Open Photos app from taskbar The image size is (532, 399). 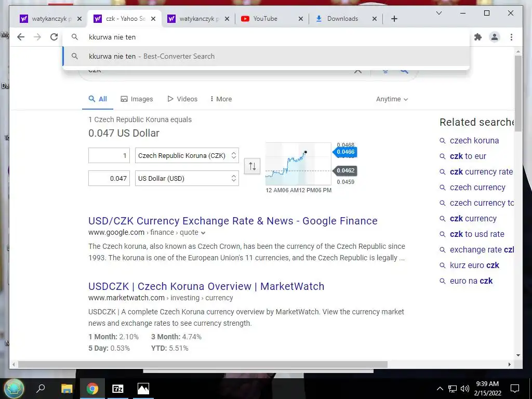coord(143,389)
